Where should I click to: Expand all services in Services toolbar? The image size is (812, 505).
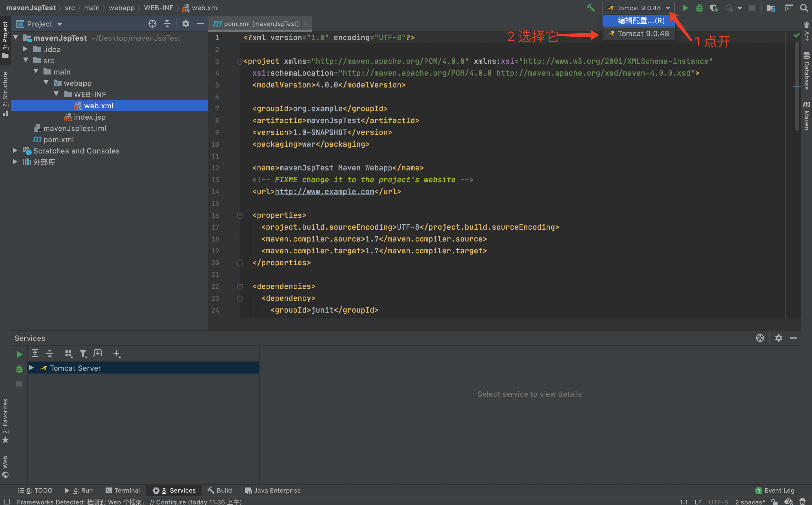tap(35, 353)
